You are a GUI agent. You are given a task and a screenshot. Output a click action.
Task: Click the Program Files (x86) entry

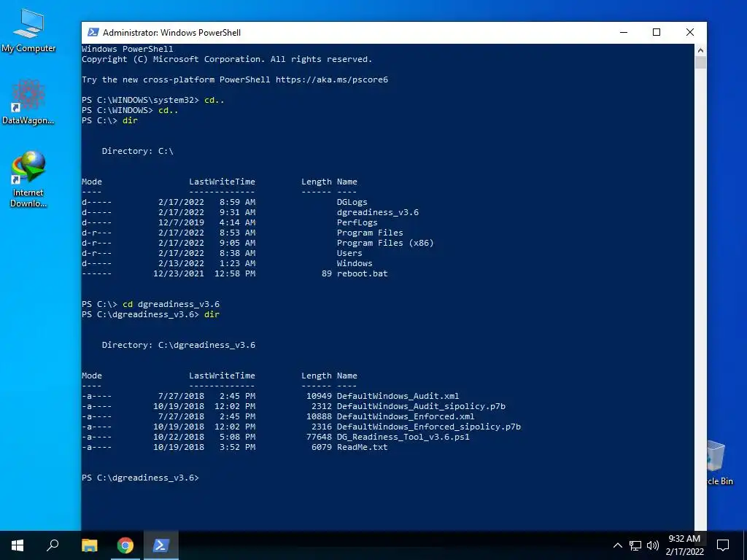click(385, 243)
